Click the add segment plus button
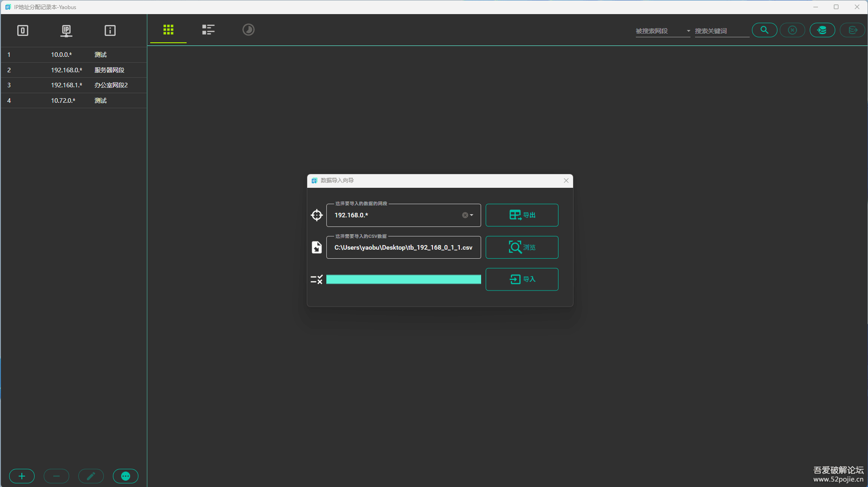The height and width of the screenshot is (487, 868). 22,476
